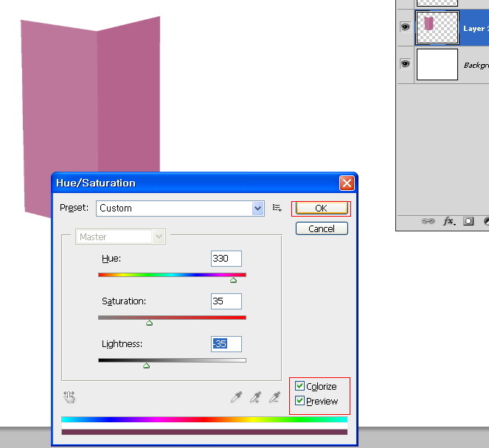489x448 pixels.
Task: Grab the Hue slider handle
Action: (233, 281)
